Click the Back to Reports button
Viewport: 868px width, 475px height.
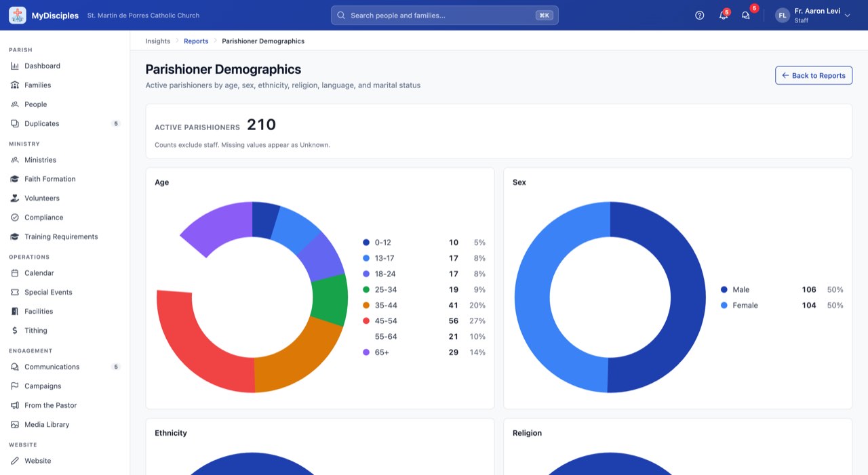(814, 75)
